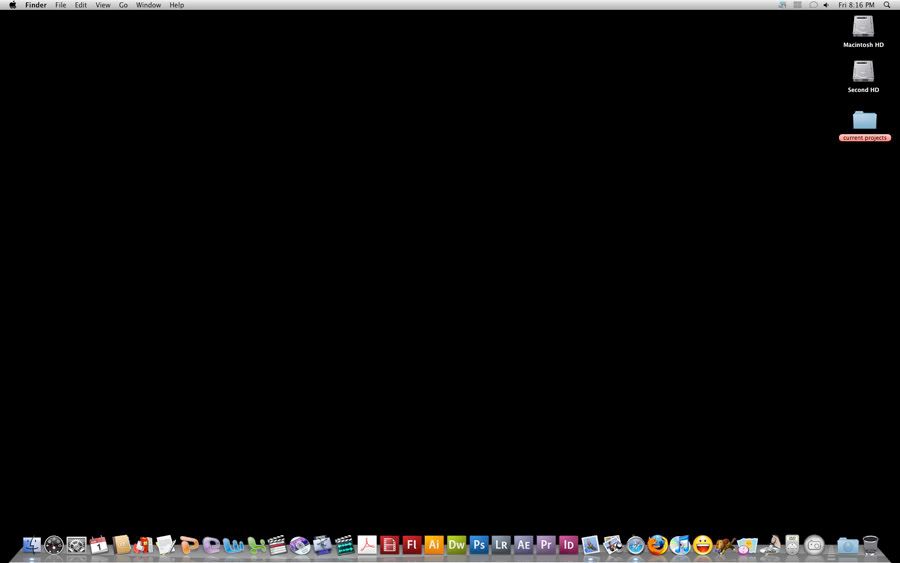
Task: Open the View menu
Action: [x=103, y=5]
